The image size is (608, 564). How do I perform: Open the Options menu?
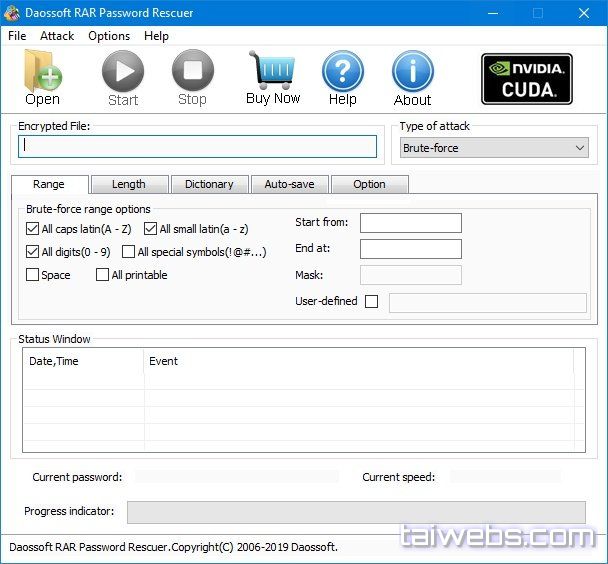[x=109, y=35]
